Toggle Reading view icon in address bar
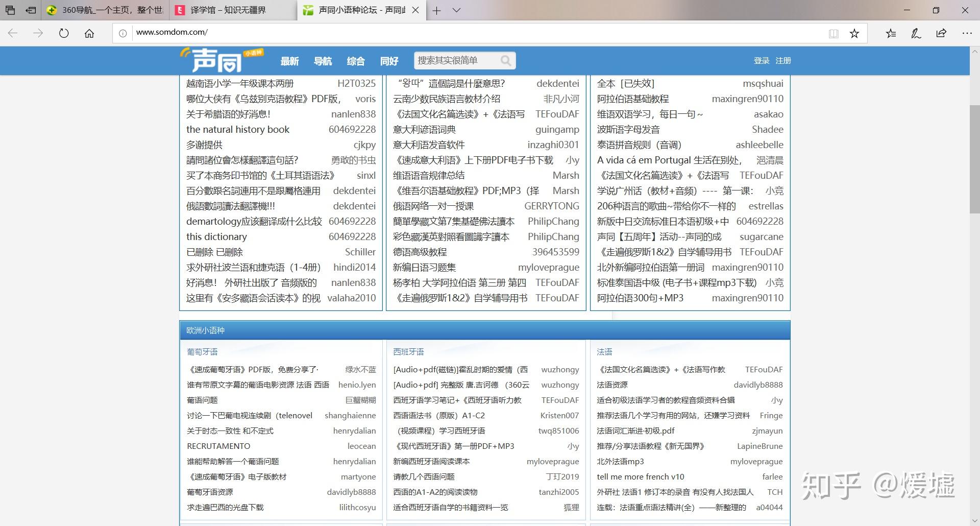 [834, 33]
